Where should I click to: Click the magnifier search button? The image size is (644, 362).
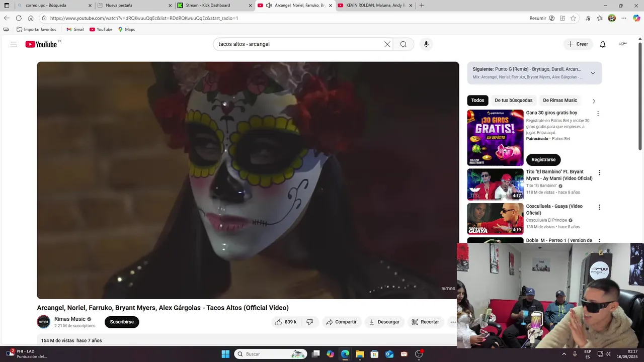tap(404, 44)
